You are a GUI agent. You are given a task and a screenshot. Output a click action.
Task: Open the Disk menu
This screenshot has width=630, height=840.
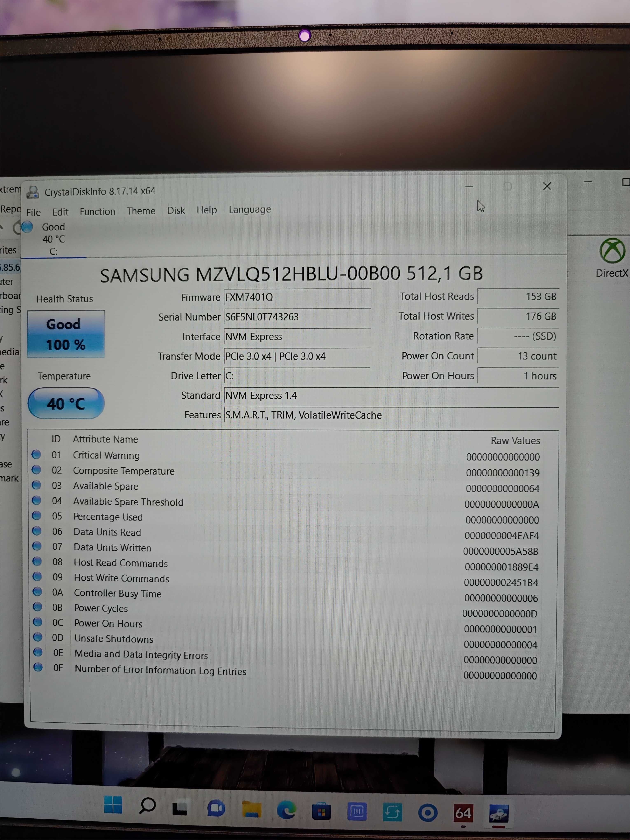coord(176,210)
